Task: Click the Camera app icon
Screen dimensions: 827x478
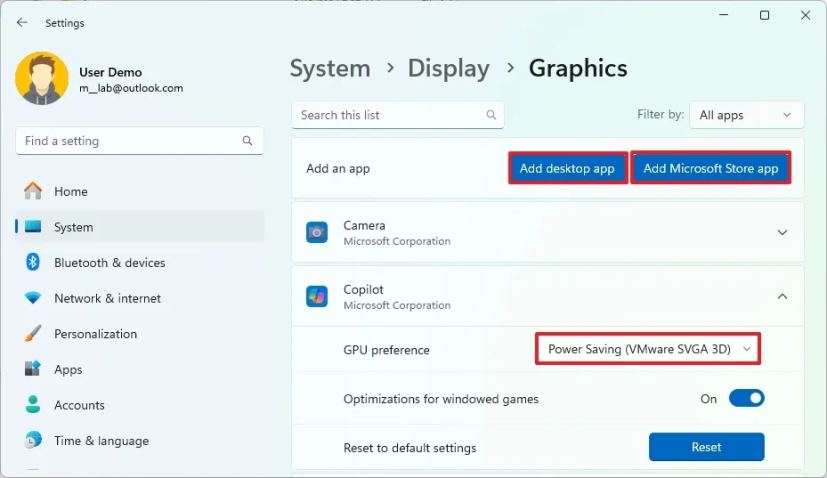Action: tap(317, 233)
